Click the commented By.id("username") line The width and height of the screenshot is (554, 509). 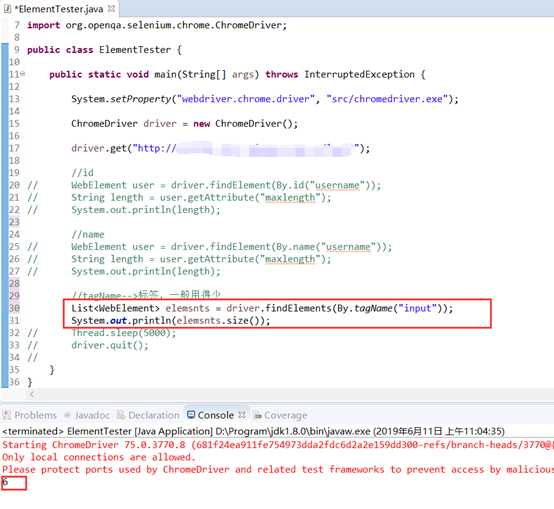point(226,185)
